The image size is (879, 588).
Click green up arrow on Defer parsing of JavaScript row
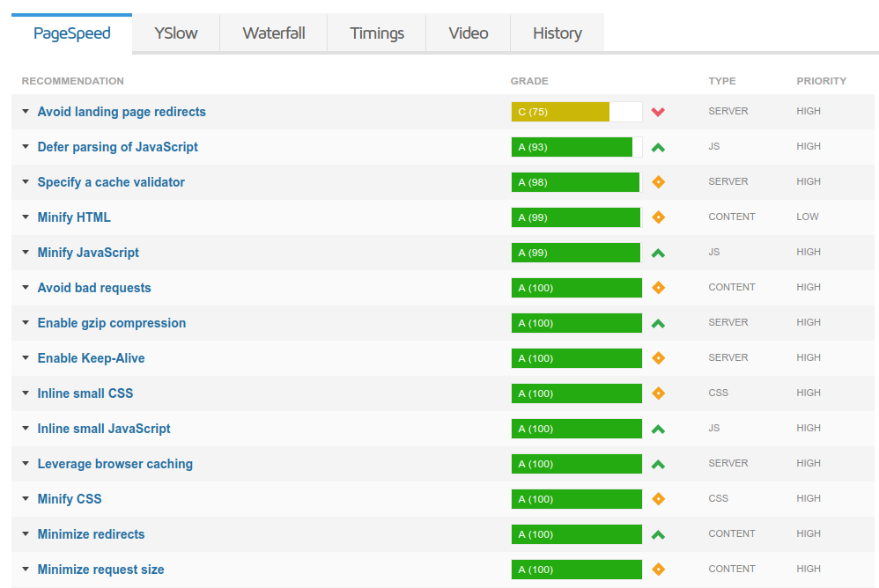[658, 147]
